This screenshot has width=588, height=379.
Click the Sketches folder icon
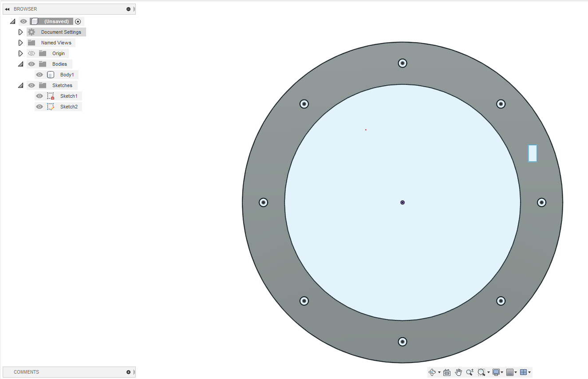click(43, 85)
